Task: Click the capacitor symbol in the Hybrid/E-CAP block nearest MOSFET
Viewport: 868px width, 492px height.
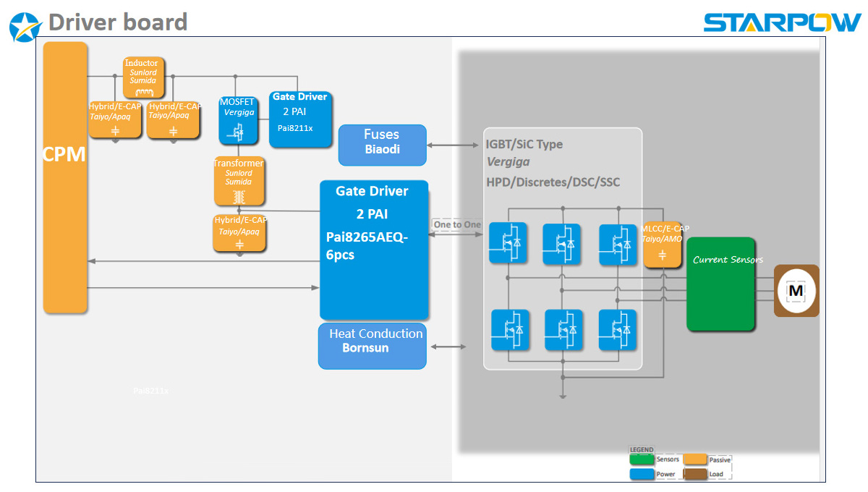Action: pos(173,130)
